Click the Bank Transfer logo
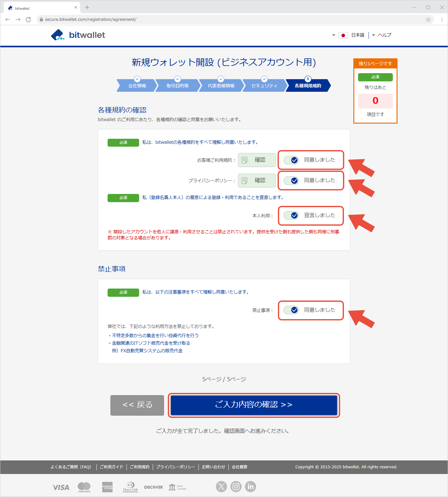The height and width of the screenshot is (497, 448). [x=178, y=487]
